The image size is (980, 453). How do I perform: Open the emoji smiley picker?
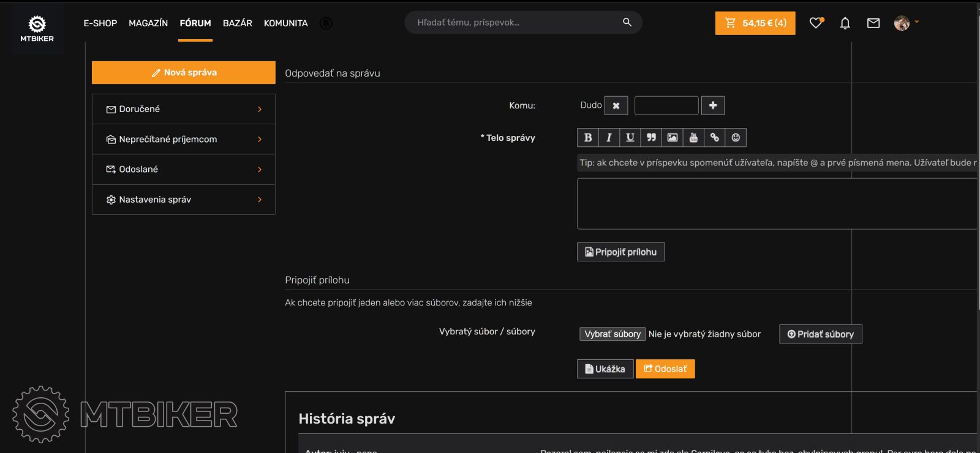pyautogui.click(x=736, y=138)
